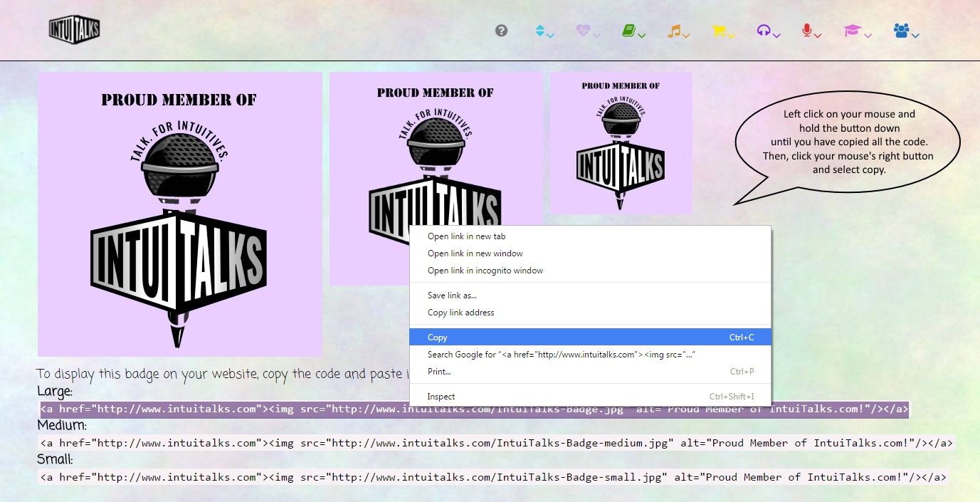Choose Print... from the context menu
The image size is (980, 502).
(x=591, y=372)
